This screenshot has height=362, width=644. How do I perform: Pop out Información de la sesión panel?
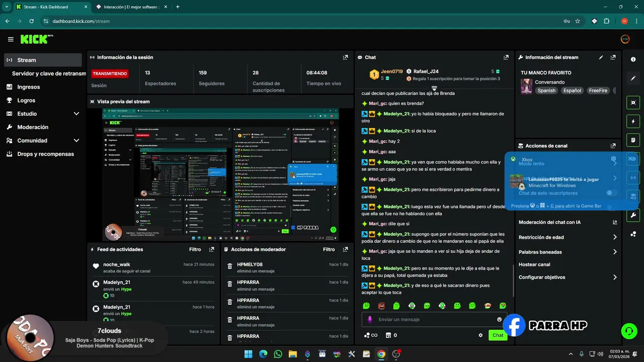(345, 57)
